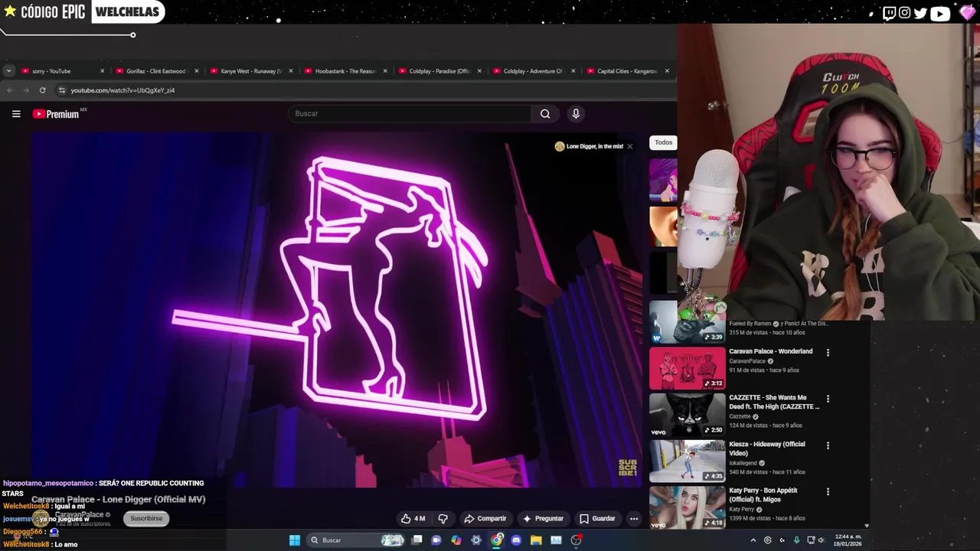The width and height of the screenshot is (980, 551).
Task: Close the Coldplay - Paradise tab
Action: click(x=479, y=71)
